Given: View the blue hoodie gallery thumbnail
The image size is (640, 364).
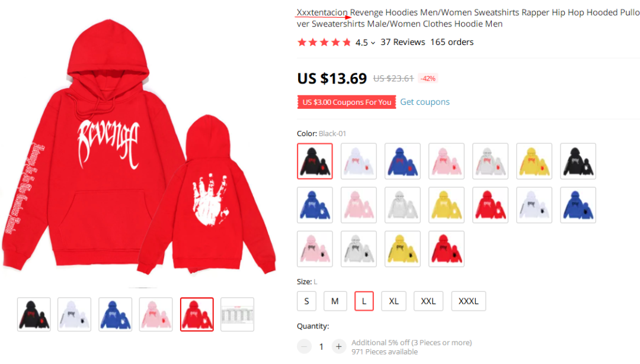Looking at the screenshot, I should coord(115,314).
